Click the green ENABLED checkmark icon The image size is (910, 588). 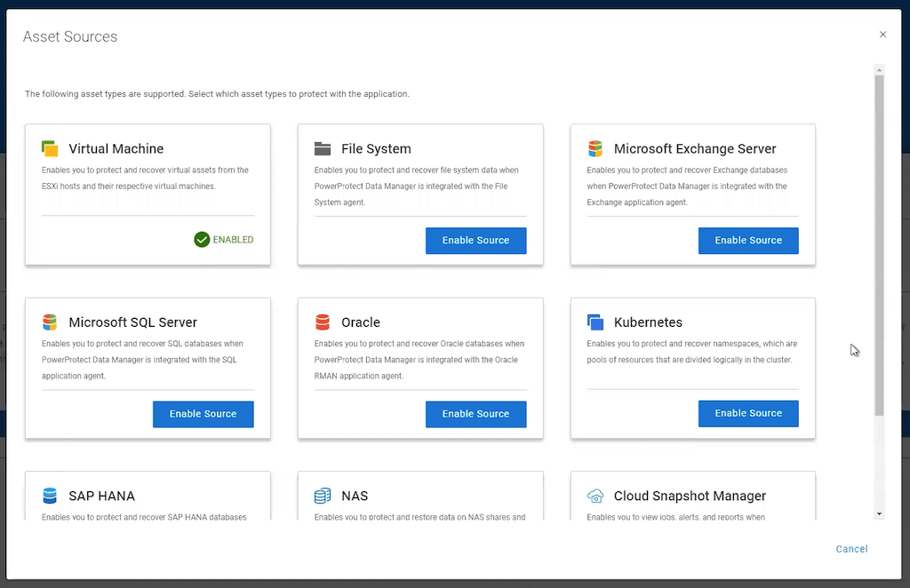point(202,240)
